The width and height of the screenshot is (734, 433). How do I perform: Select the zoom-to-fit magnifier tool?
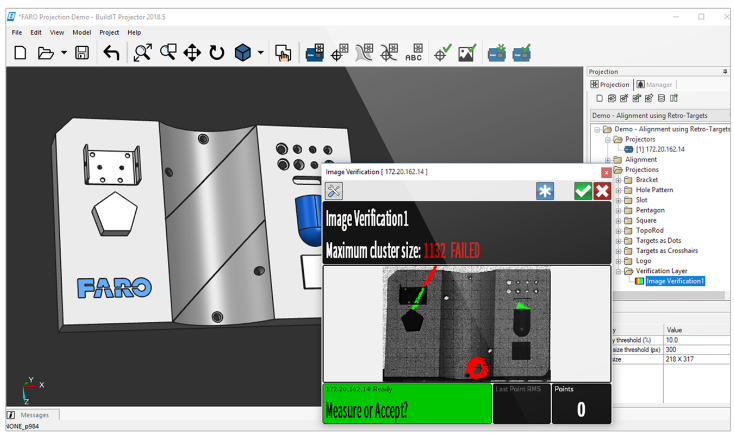[143, 53]
